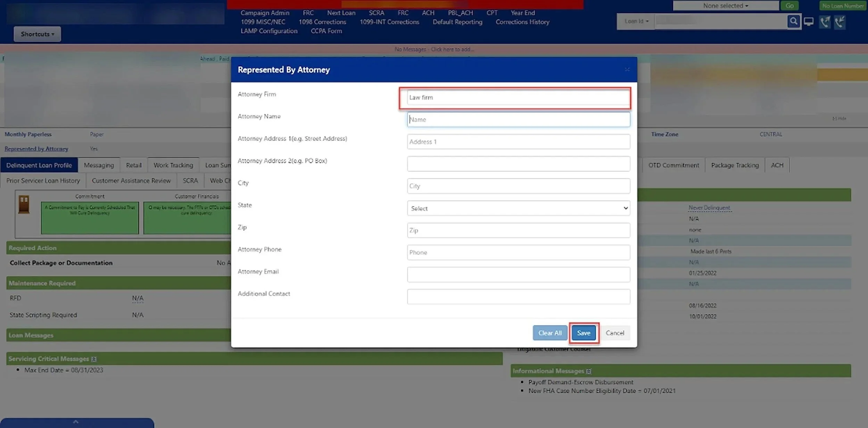This screenshot has width=868, height=428.
Task: Open the Loan Id search type dropdown
Action: (x=636, y=22)
